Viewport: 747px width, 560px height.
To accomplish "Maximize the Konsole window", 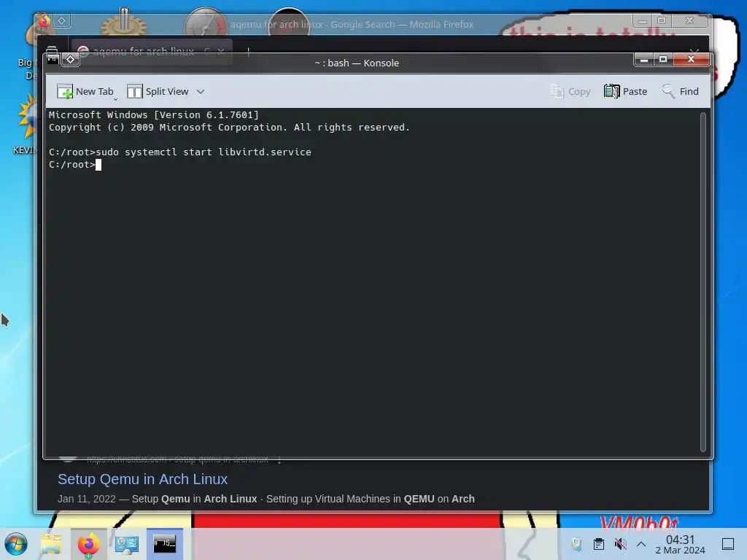I will pyautogui.click(x=662, y=60).
